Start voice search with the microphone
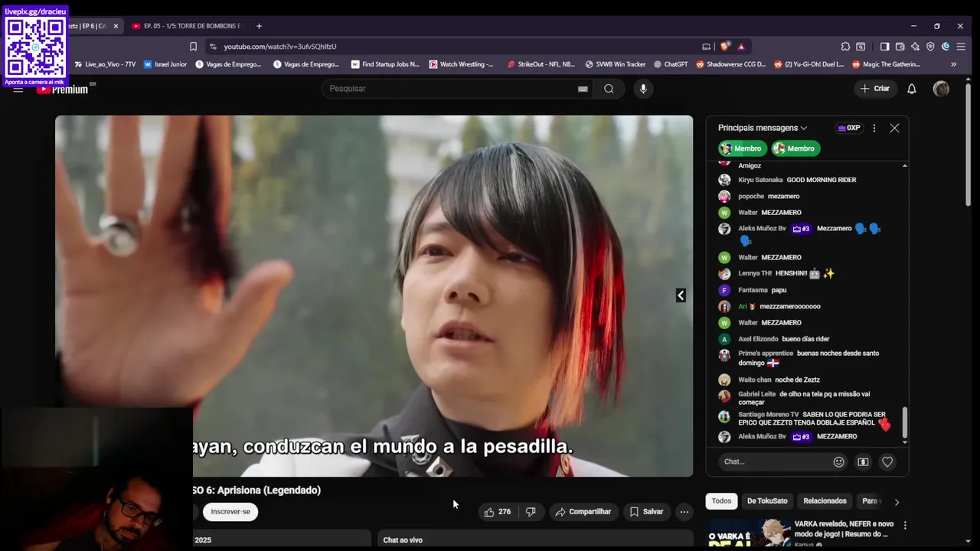The image size is (980, 551). (x=643, y=89)
